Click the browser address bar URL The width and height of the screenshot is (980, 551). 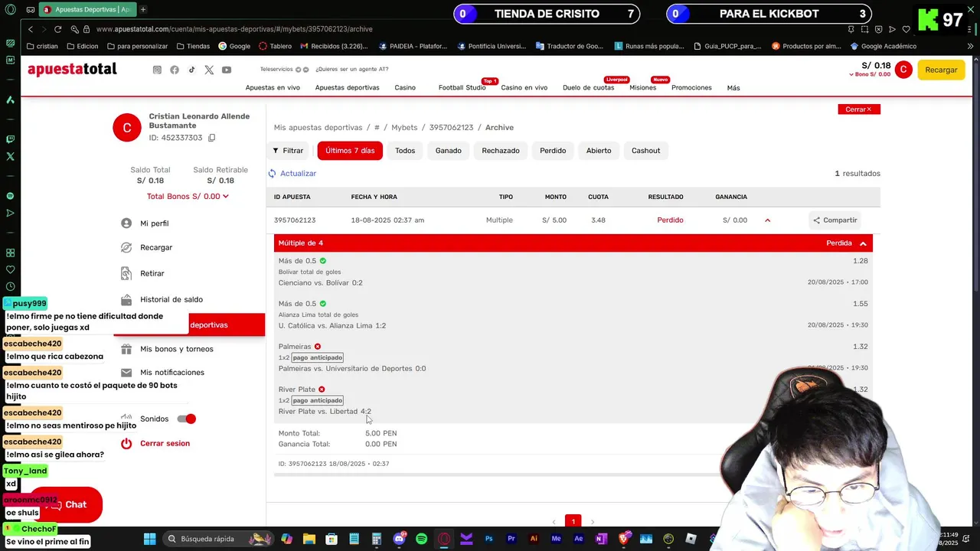[x=234, y=29]
